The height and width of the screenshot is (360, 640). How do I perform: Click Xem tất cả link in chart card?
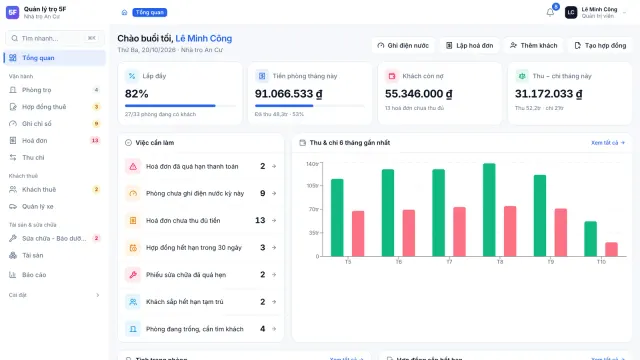608,142
